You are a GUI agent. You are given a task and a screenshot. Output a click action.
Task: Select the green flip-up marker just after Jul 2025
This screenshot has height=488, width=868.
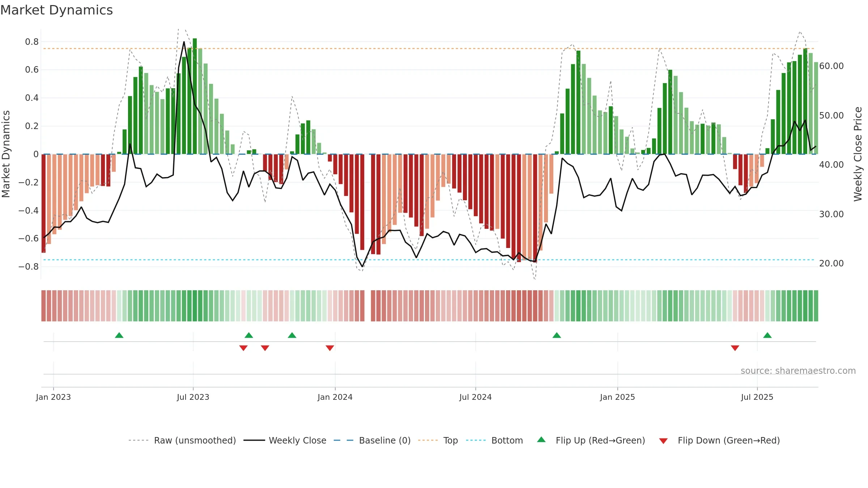click(x=767, y=335)
